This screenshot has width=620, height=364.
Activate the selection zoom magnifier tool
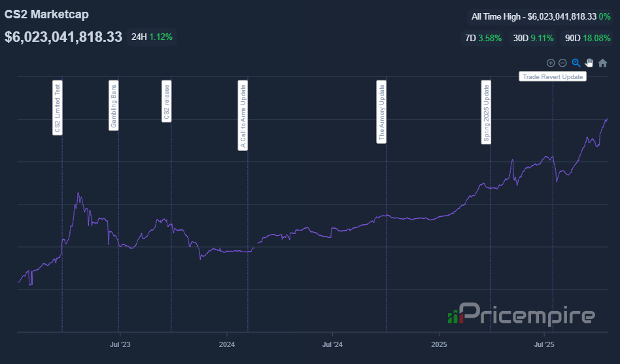coord(576,63)
